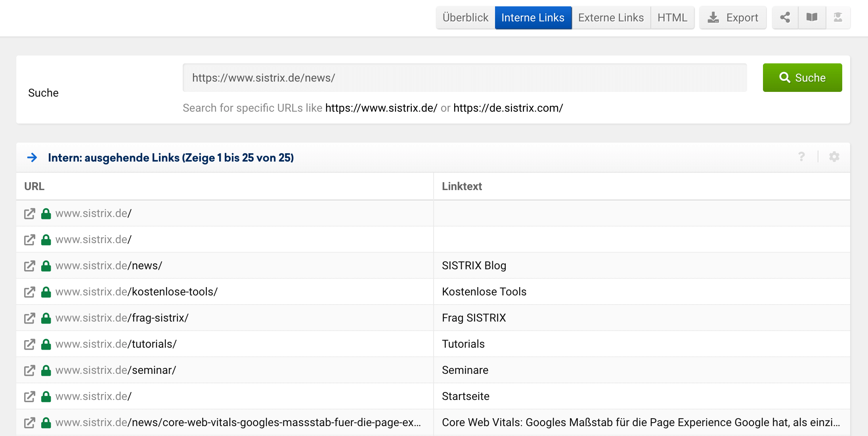
Task: Click the Export button
Action: (733, 17)
